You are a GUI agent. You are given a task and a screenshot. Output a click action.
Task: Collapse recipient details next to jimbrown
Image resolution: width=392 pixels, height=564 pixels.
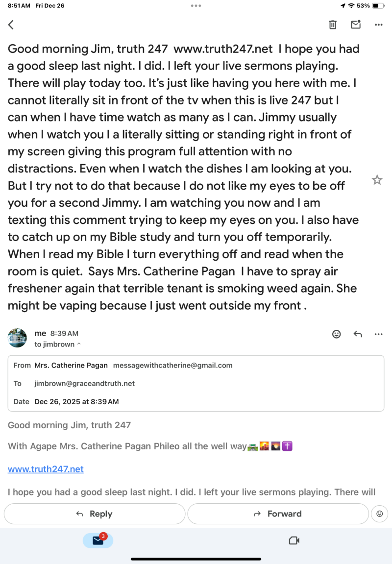click(x=79, y=344)
